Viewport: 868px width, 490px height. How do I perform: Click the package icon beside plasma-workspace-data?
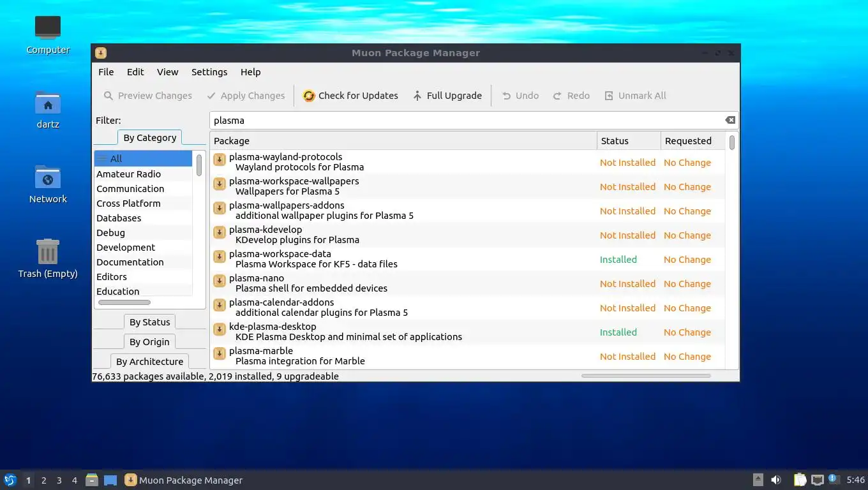220,256
